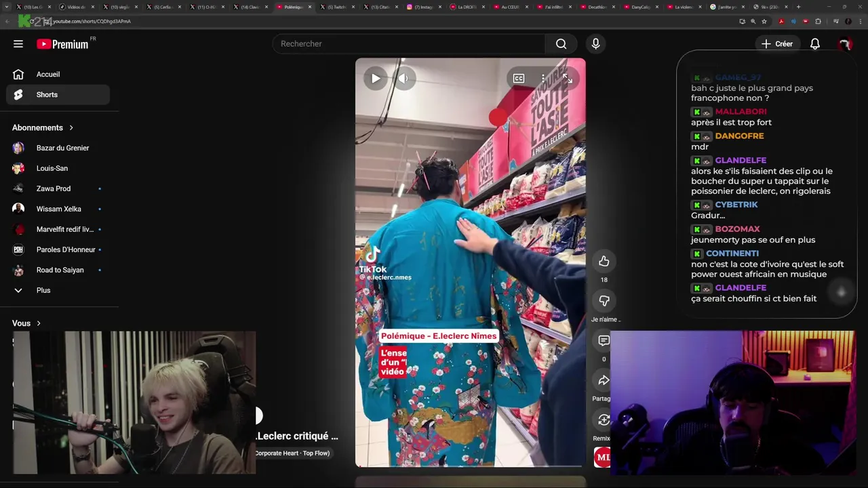Click the Accueil home icon
The image size is (868, 488).
(x=18, y=75)
